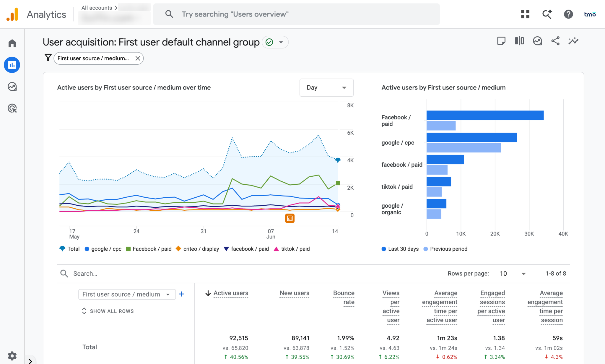Screen dimensions: 605x364
Task: Click the orange annotation marker on chart
Action: tap(290, 218)
